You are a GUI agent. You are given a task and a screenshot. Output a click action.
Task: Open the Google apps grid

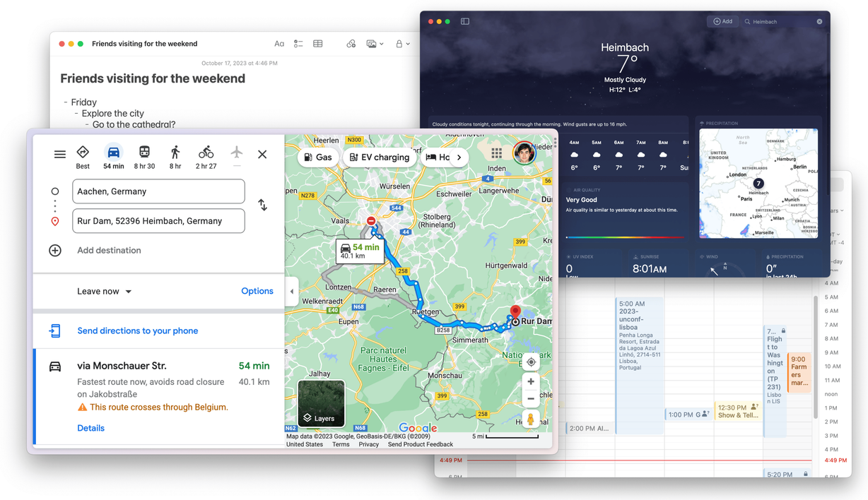click(497, 153)
